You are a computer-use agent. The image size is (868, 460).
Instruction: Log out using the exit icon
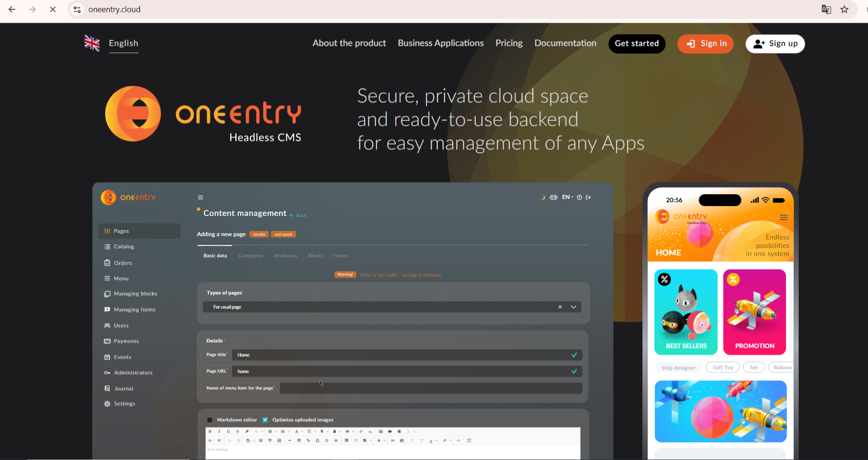pos(588,197)
